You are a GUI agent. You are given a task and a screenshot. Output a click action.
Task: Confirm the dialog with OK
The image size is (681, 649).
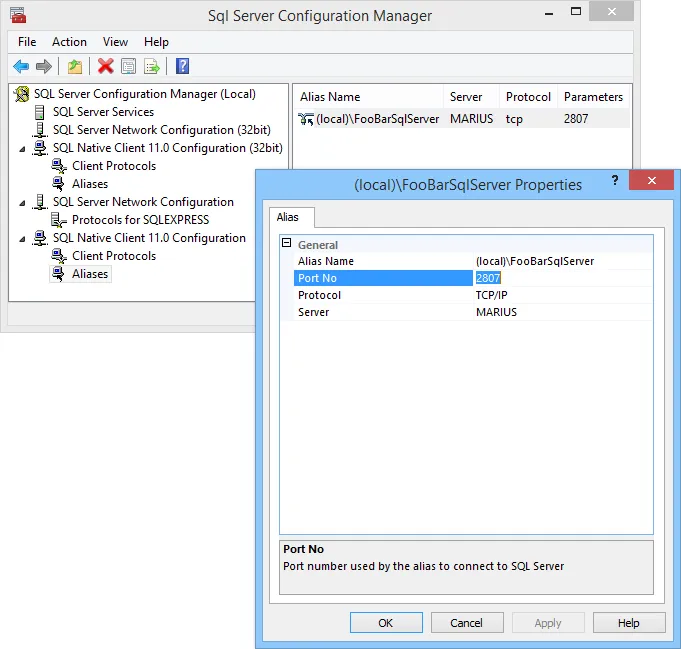386,623
